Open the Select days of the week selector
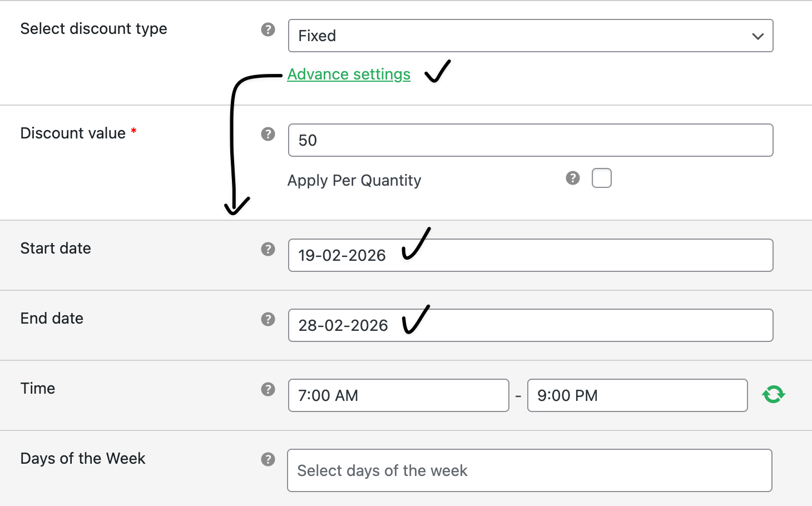Viewport: 812px width, 506px height. point(529,470)
